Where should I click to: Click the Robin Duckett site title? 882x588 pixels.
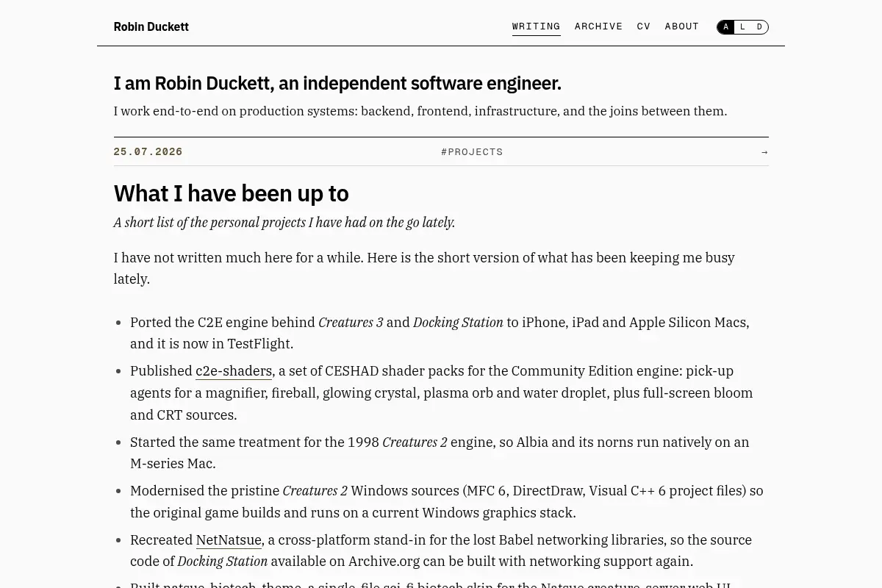[151, 26]
